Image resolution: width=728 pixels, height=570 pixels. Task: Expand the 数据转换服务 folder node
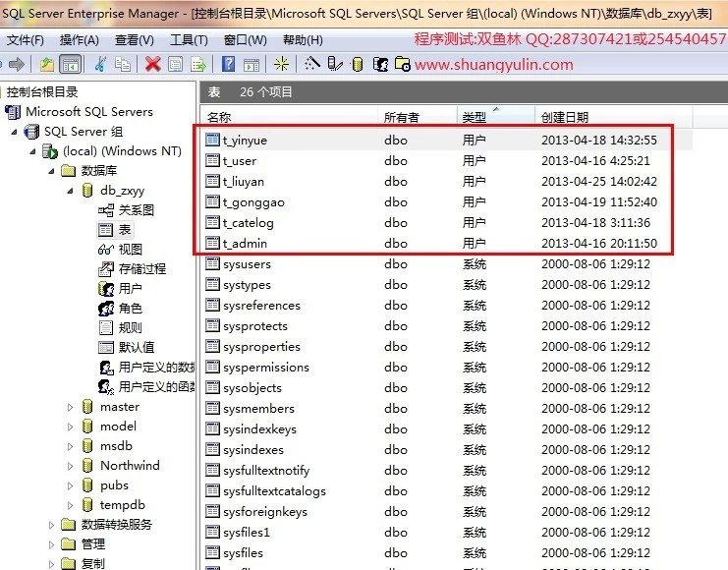click(51, 525)
